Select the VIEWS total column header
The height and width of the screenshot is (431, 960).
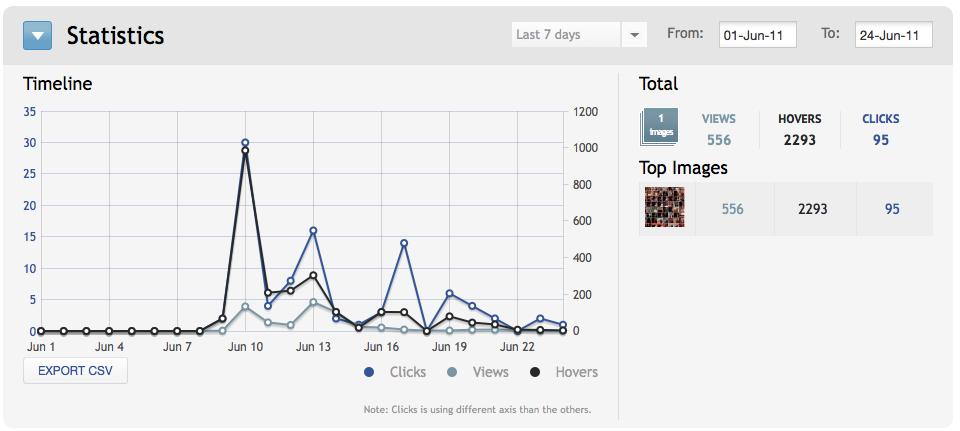click(x=718, y=119)
